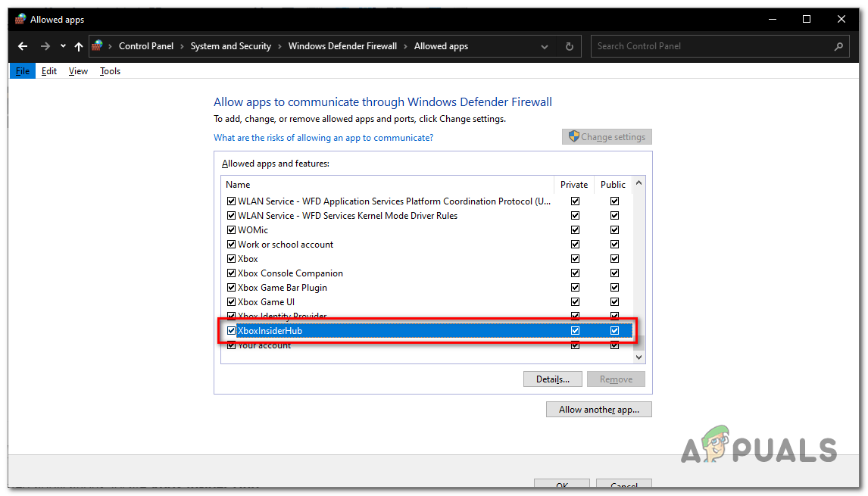868x496 pixels.
Task: Click Allow another app... button
Action: click(x=599, y=410)
